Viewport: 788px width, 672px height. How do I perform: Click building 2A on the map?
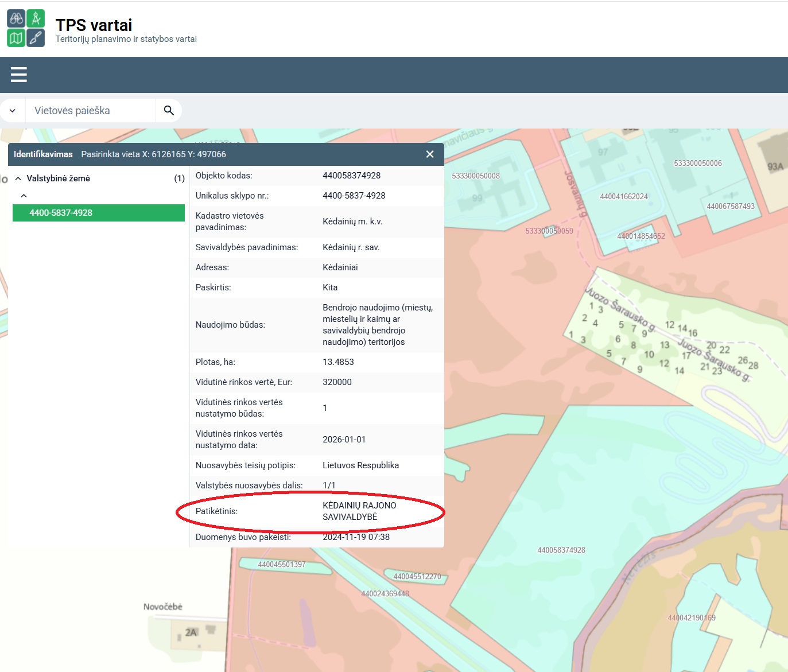[x=191, y=632]
